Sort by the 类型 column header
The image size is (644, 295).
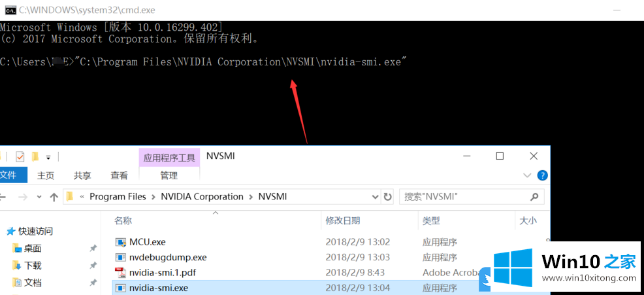(x=431, y=221)
